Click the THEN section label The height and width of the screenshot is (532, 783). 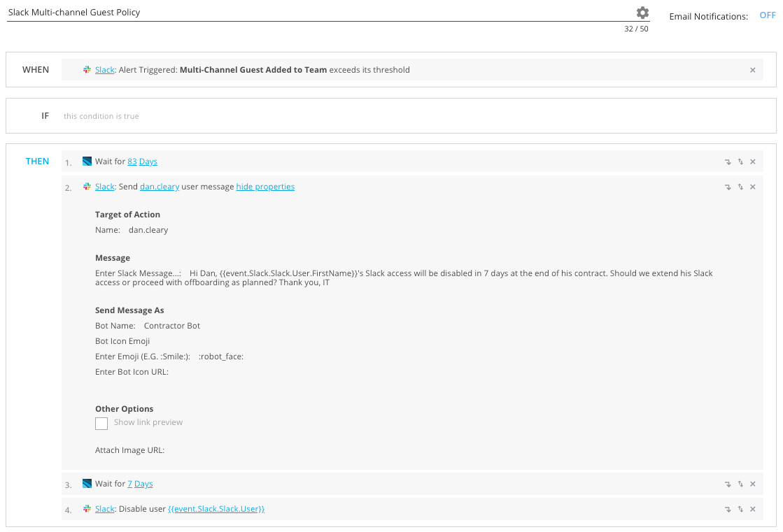[x=38, y=161]
